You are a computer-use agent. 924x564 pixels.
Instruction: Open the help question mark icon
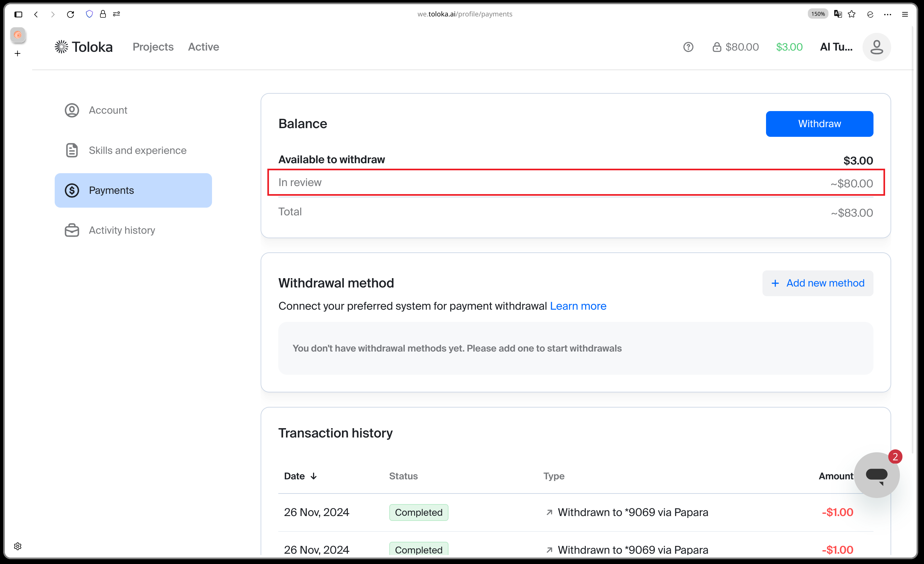click(x=688, y=47)
